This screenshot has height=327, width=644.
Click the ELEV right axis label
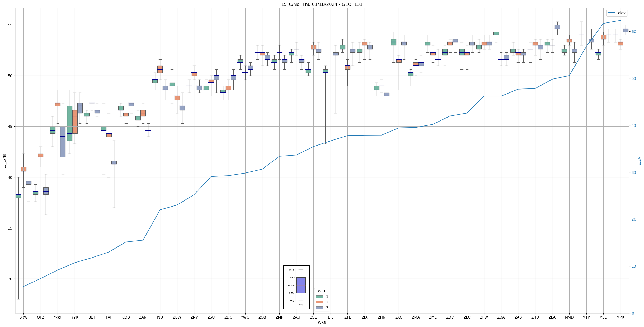(639, 161)
